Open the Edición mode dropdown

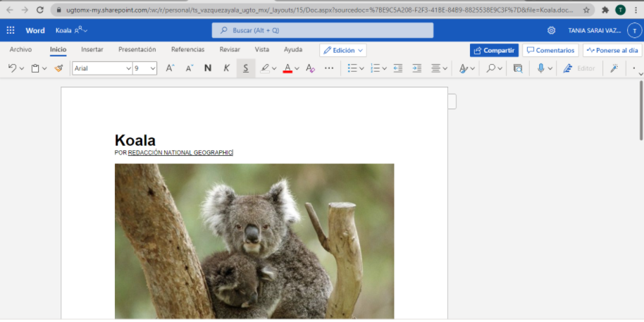click(x=343, y=50)
